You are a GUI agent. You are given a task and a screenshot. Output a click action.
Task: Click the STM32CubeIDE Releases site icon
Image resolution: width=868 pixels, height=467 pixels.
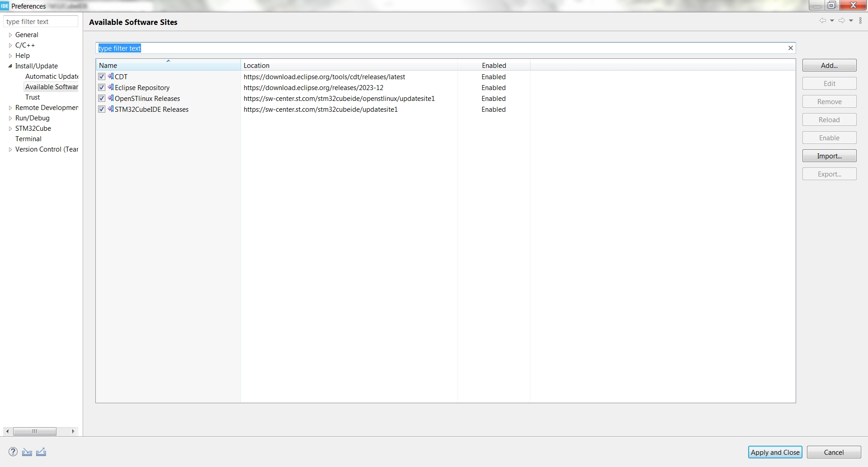(x=111, y=109)
